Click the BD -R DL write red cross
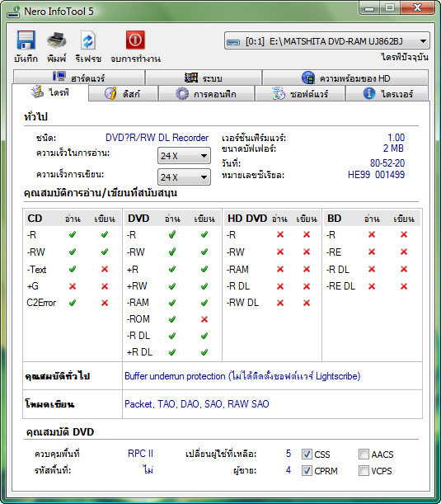Viewport: 441px width, 504px height. coord(404,269)
